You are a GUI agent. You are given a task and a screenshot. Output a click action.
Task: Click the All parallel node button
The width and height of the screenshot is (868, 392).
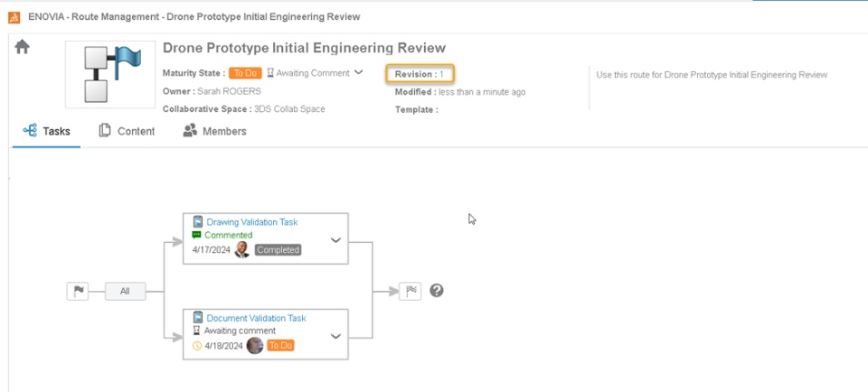click(125, 291)
